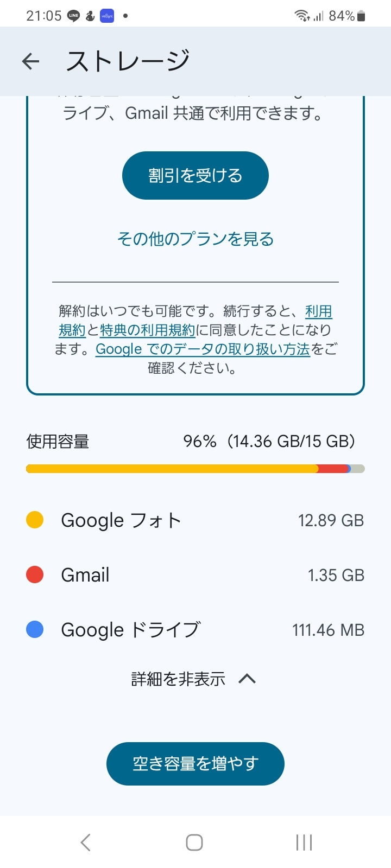Tap the 空き容量を増やす button

[195, 763]
